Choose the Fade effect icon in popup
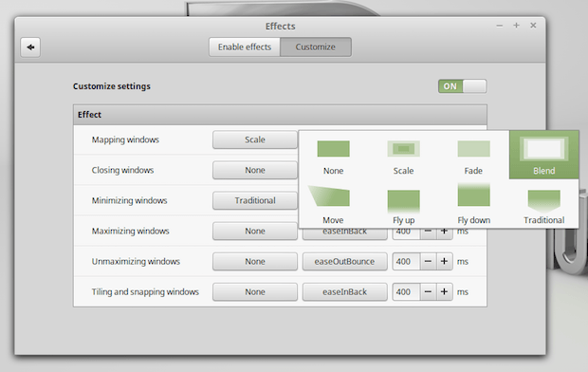588x372 pixels. click(473, 149)
